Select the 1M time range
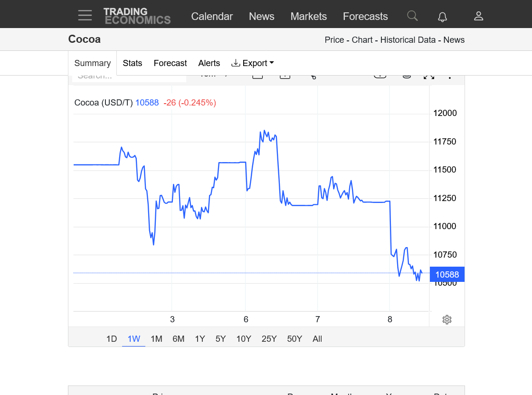 (x=156, y=339)
